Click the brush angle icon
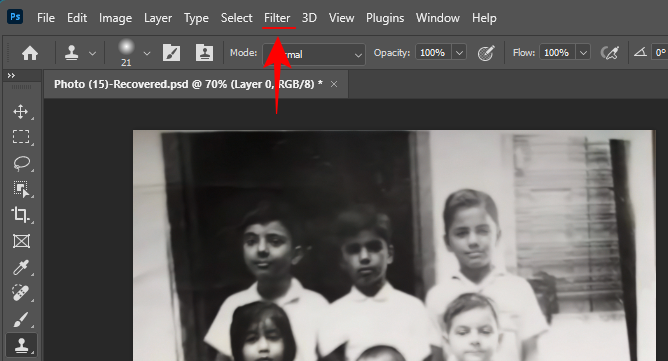Screen dimensions: 668x361 pyautogui.click(x=640, y=52)
